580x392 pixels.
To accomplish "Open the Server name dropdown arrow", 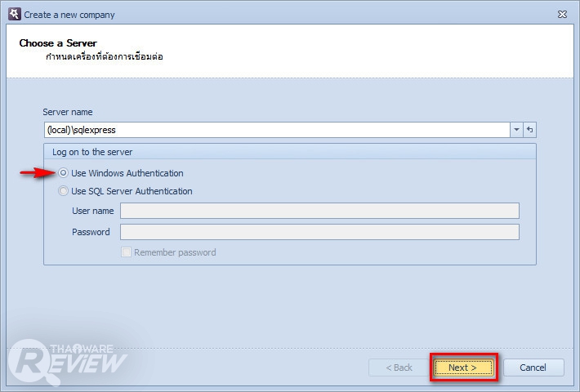I will [516, 130].
